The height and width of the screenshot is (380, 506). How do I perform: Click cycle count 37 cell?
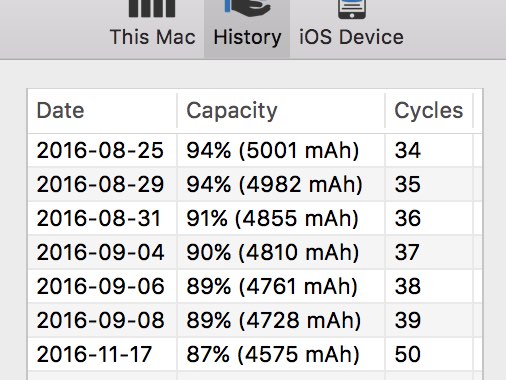[x=429, y=252]
